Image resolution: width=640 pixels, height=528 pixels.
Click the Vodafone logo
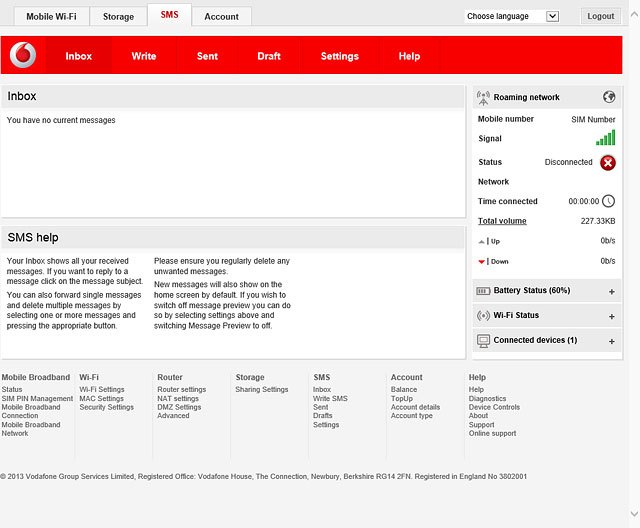(23, 55)
